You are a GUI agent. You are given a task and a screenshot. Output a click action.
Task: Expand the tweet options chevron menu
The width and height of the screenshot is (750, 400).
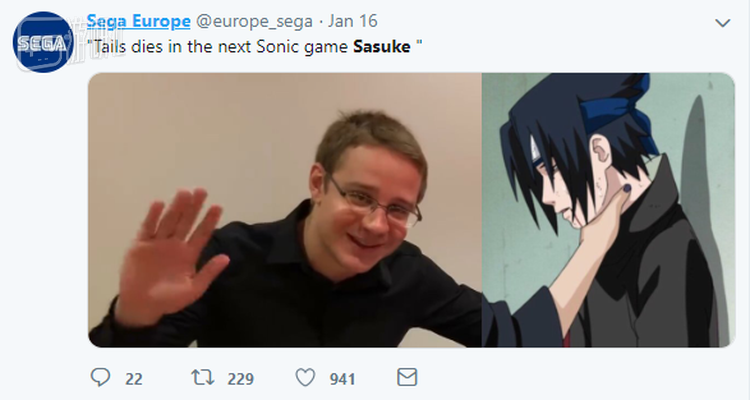point(722,22)
